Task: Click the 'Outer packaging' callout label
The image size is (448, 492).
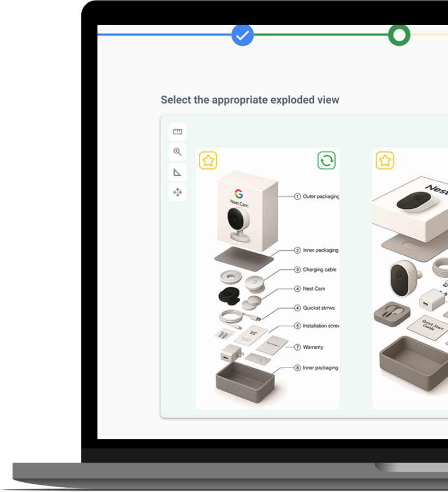Action: point(321,196)
